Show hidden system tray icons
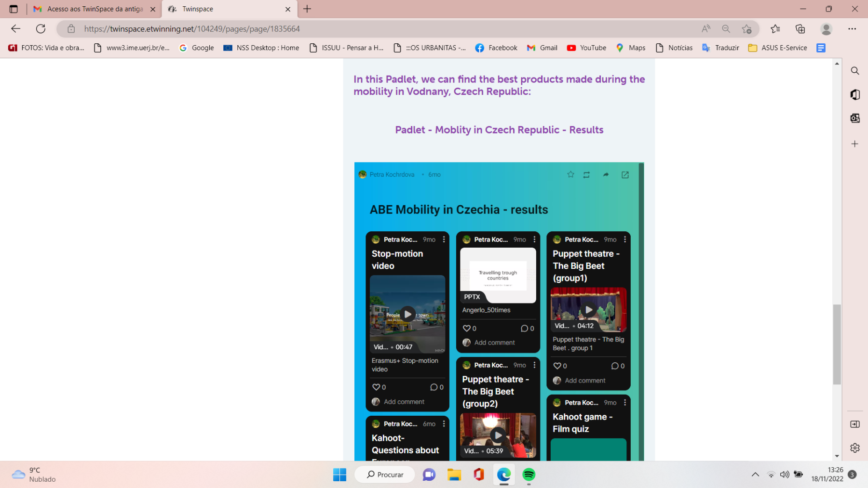Screen dimensions: 868x488 [755, 475]
